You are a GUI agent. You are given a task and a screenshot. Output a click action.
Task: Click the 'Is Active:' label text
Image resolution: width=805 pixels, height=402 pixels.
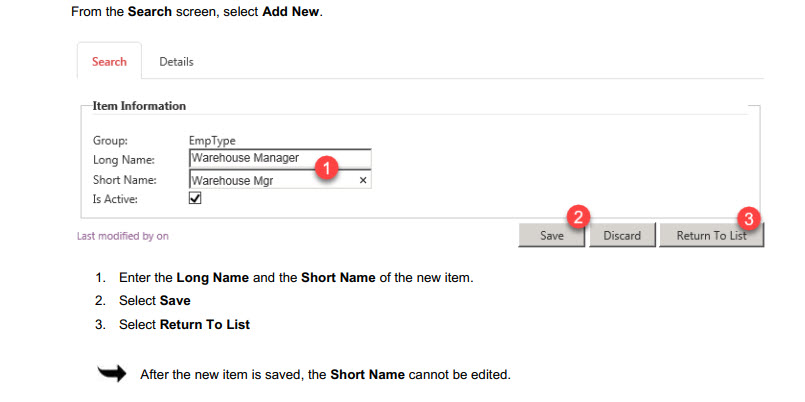pyautogui.click(x=113, y=199)
